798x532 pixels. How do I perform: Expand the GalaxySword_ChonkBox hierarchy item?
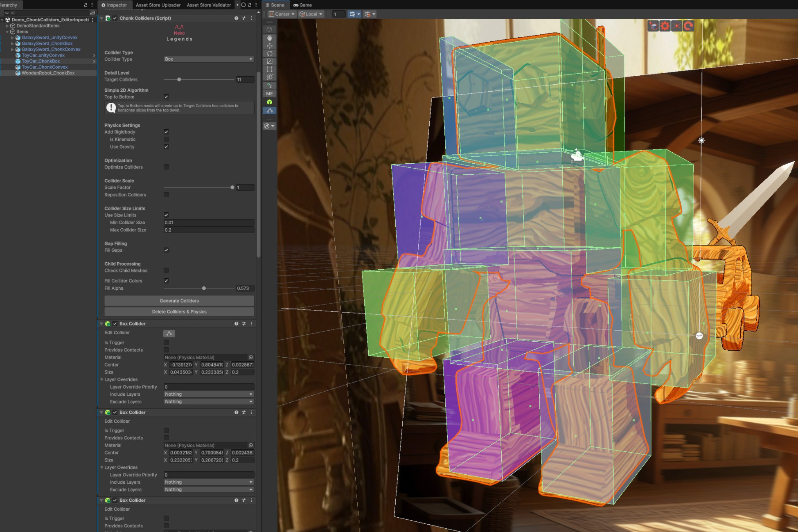(x=12, y=43)
